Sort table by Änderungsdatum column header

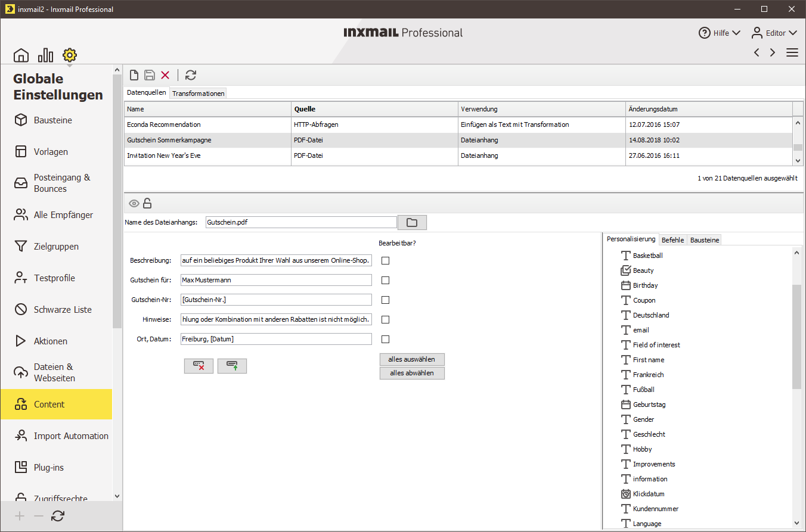tap(709, 109)
